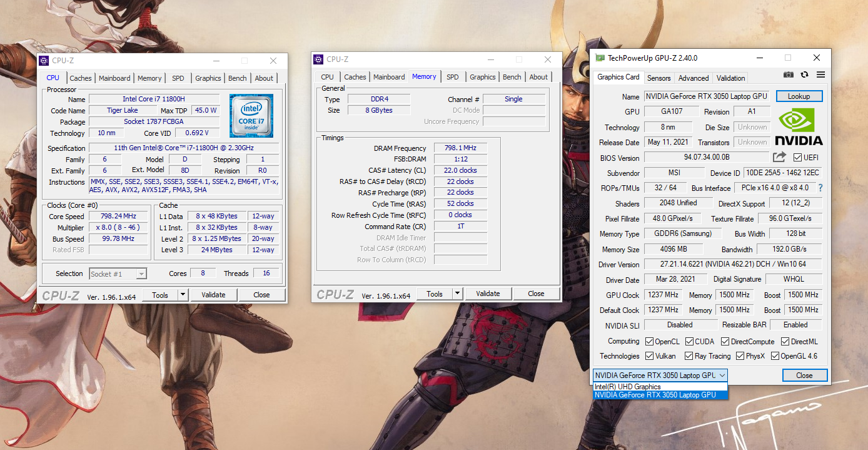Open Advanced tab in GPU-Z
The image size is (868, 450).
click(694, 78)
